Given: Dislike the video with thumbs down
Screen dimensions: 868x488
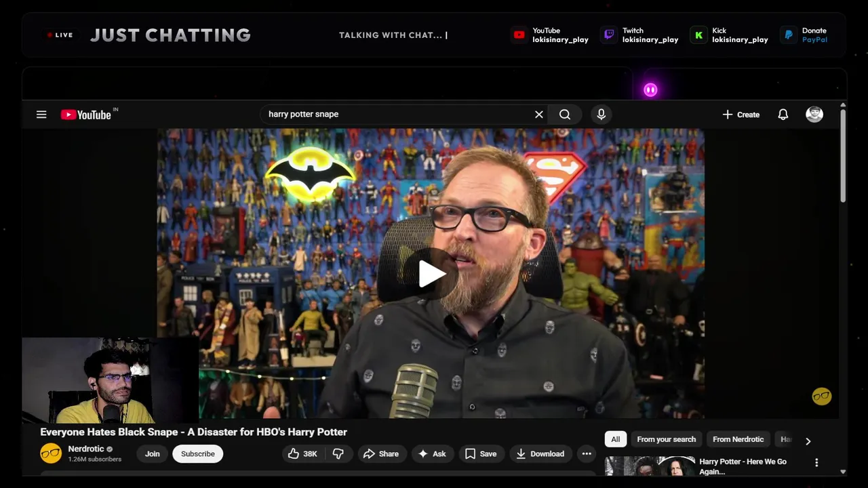Looking at the screenshot, I should (338, 453).
